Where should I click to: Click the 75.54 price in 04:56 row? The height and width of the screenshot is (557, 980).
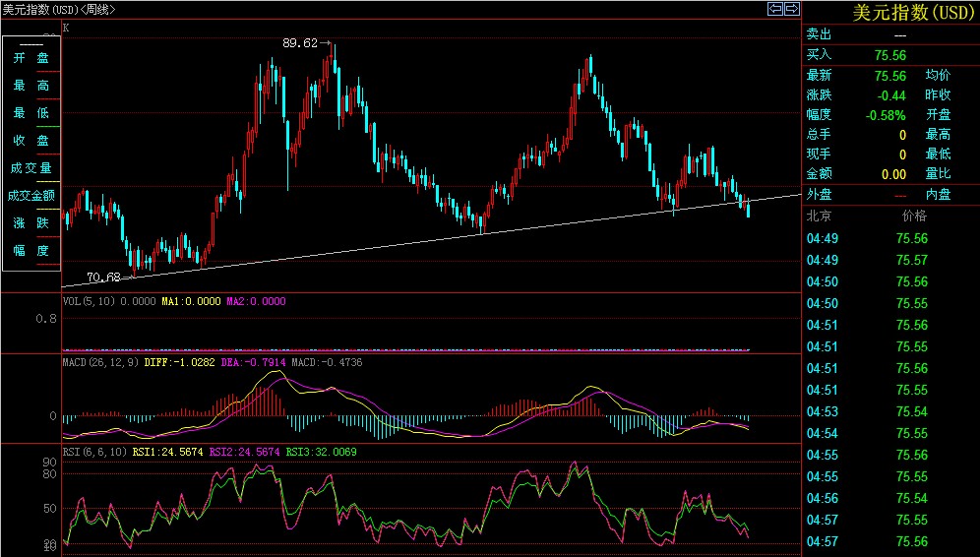point(912,498)
